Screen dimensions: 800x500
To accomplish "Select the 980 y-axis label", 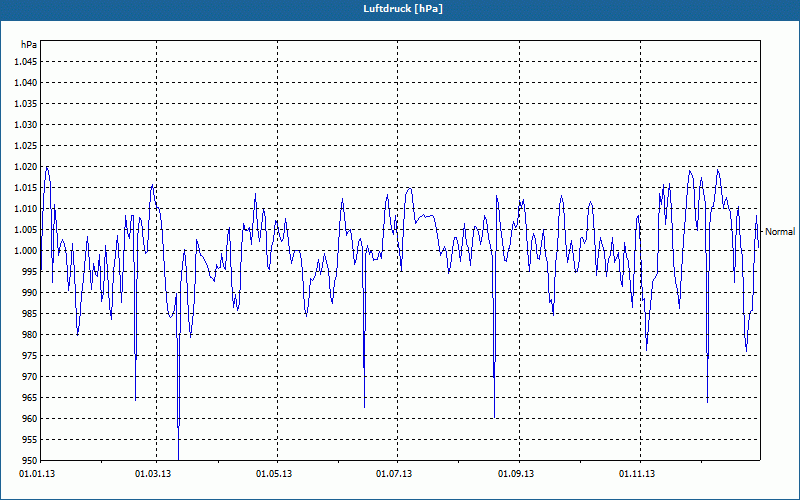I will click(x=30, y=335).
